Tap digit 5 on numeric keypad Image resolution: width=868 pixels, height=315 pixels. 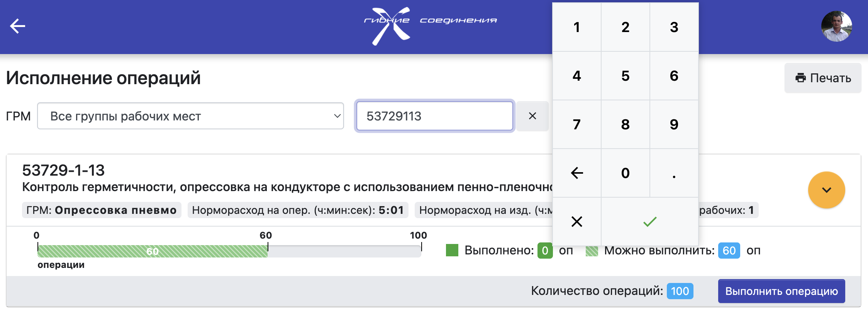(626, 76)
